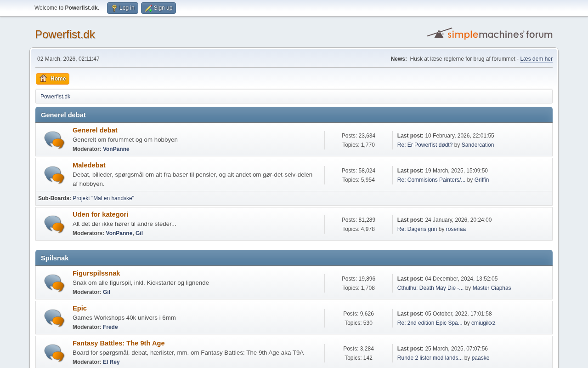View cmiugikxz's profile
Screen dimensions: 588x368
click(483, 323)
